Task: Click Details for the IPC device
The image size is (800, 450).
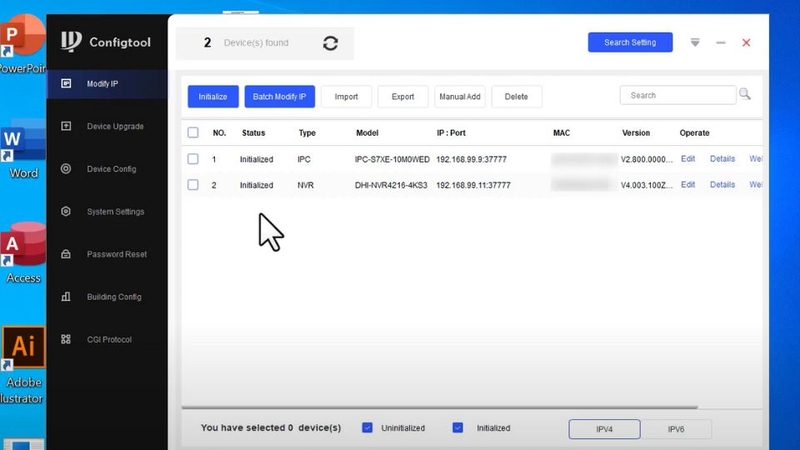Action: (x=722, y=159)
